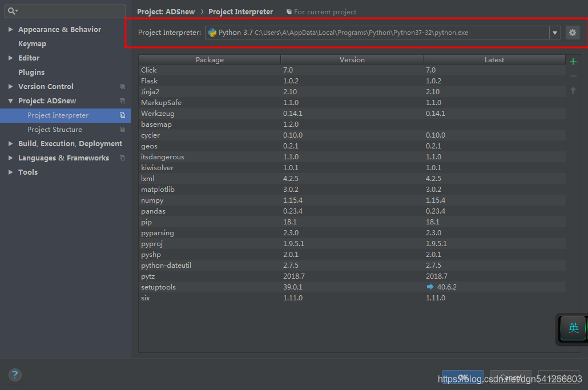Select the pyshp package row
Screen dimensions: 588x390
pyautogui.click(x=352, y=255)
